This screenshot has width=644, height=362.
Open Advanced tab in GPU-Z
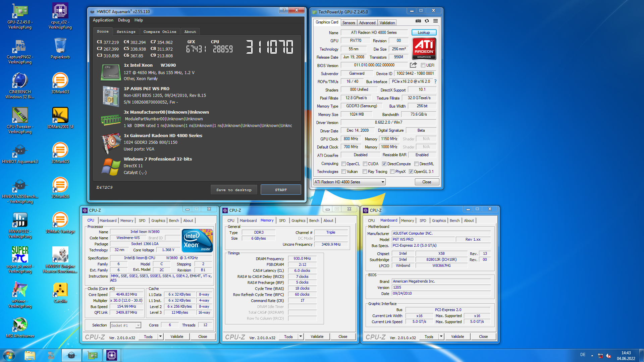tap(367, 23)
